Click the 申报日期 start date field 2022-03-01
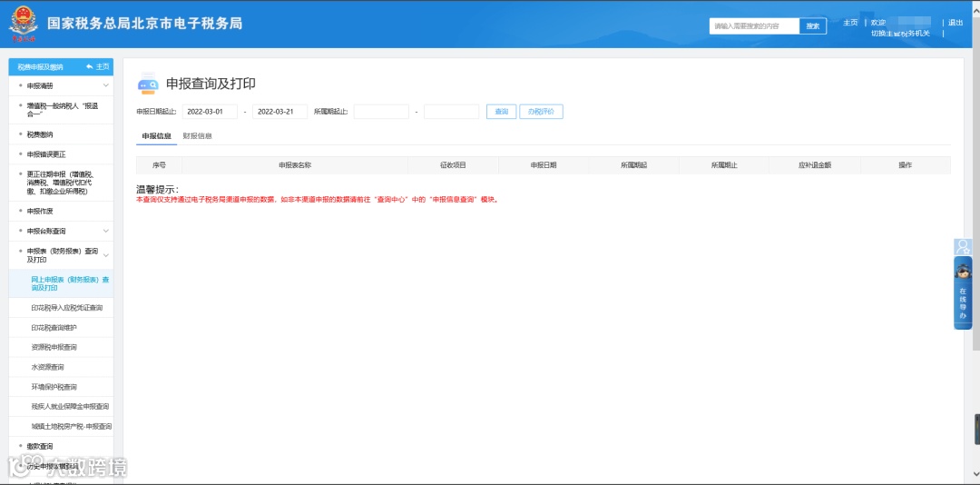980x485 pixels. [210, 112]
